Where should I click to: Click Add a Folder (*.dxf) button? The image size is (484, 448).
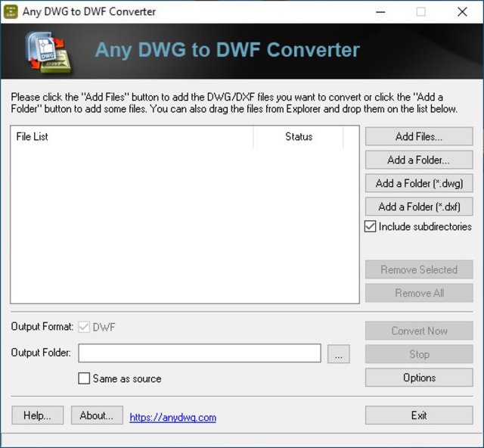(419, 207)
